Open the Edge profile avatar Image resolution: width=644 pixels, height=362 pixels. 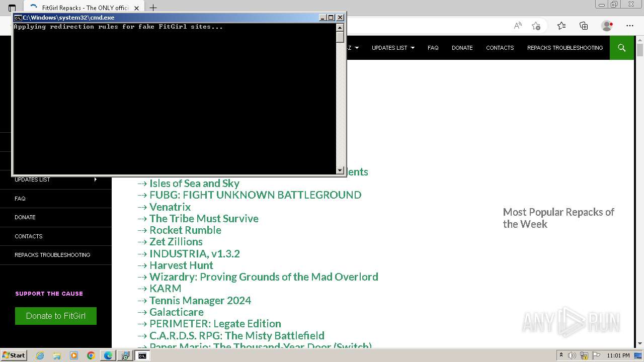pos(607,26)
